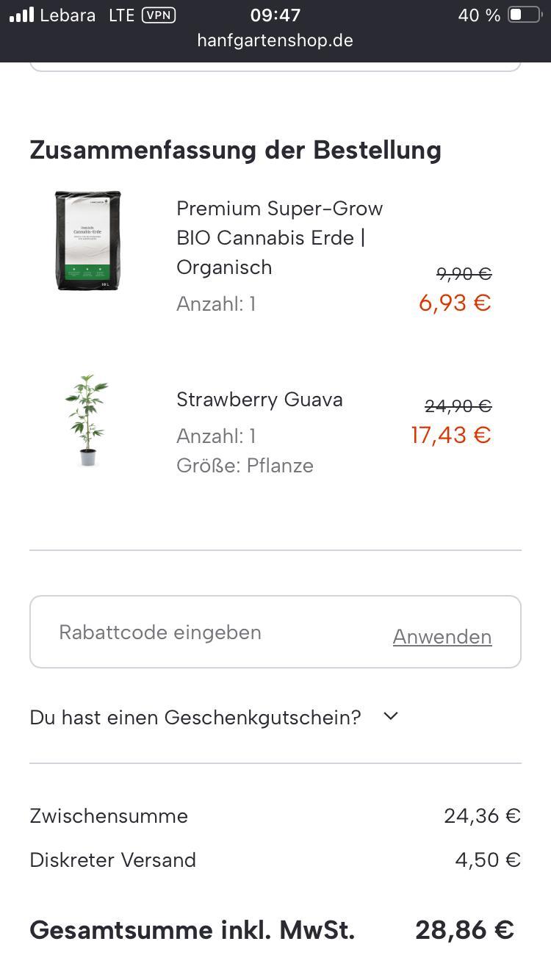The image size is (551, 980).
Task: Tap the cellular signal bars icon
Action: pos(21,15)
